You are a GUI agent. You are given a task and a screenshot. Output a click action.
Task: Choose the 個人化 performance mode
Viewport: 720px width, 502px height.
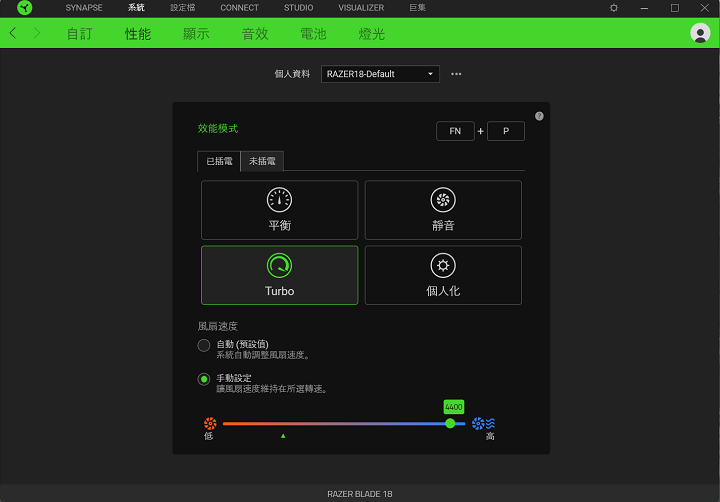pos(443,275)
